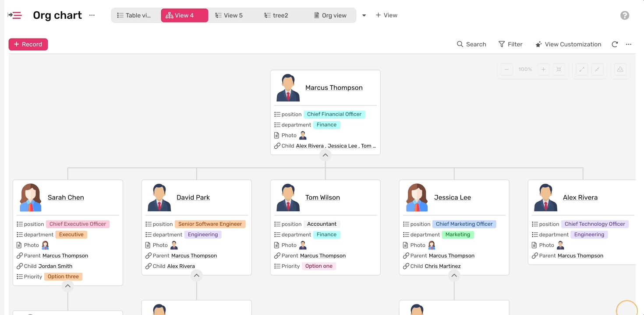Add a new view with + View
644x315 pixels.
tap(386, 15)
